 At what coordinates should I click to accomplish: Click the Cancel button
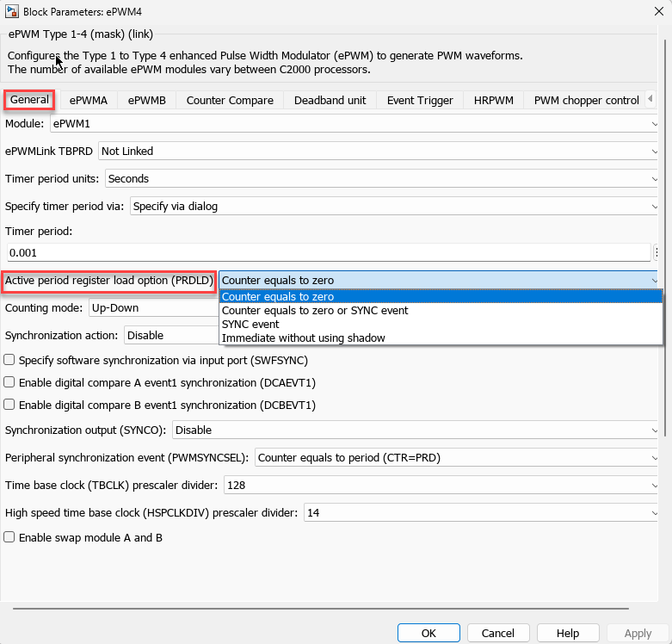pyautogui.click(x=498, y=633)
